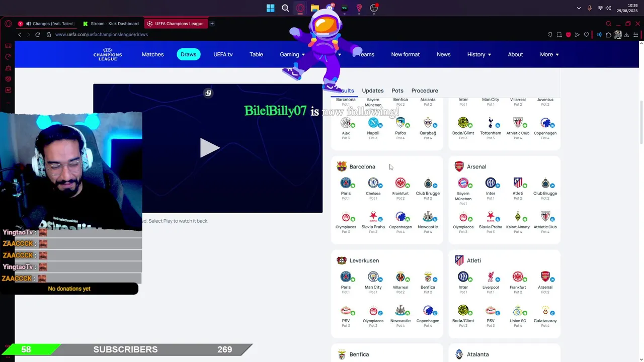Viewport: 644px width, 362px height.
Task: Click the UEFA Champions League logo
Action: click(x=108, y=54)
